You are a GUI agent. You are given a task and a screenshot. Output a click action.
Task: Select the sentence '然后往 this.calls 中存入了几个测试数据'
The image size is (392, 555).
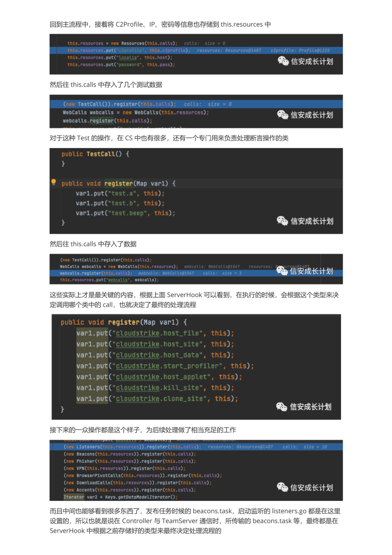106,85
